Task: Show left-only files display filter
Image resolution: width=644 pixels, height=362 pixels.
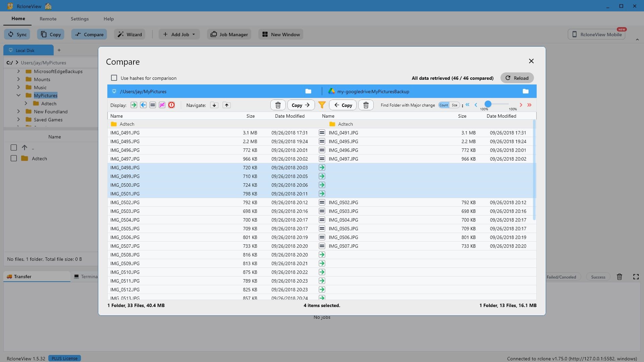Action: click(x=134, y=105)
